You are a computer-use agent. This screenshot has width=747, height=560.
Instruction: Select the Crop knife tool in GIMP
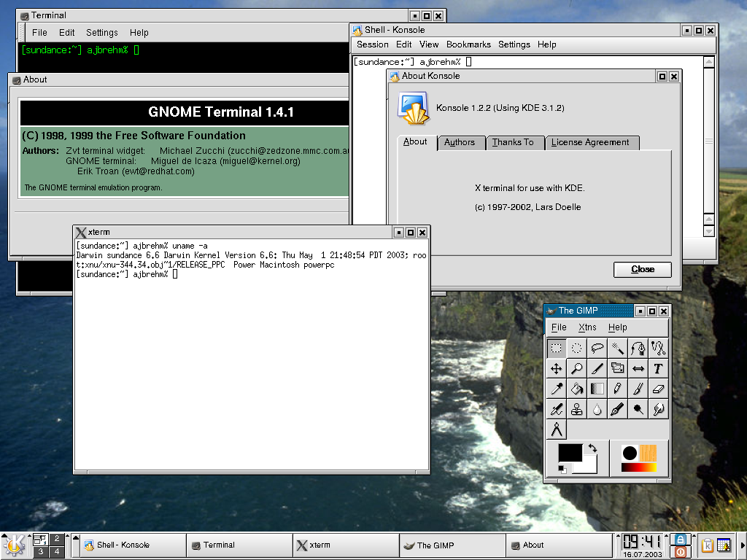click(x=597, y=368)
